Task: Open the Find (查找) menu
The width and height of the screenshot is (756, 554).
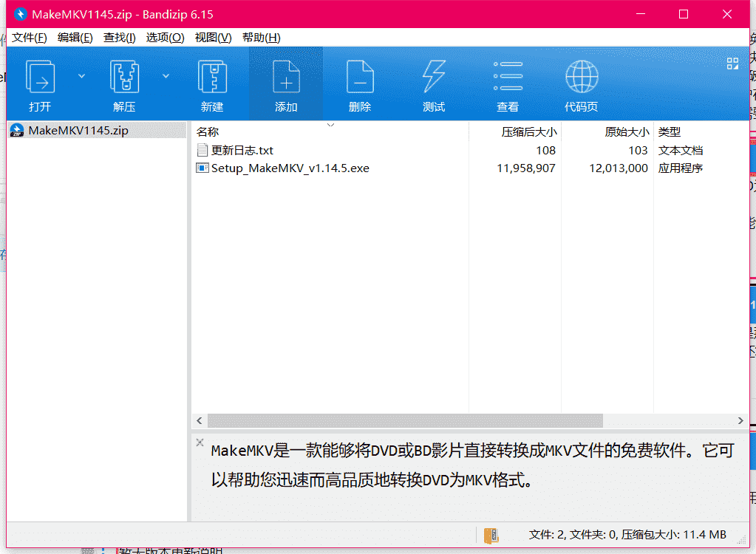Action: [120, 38]
